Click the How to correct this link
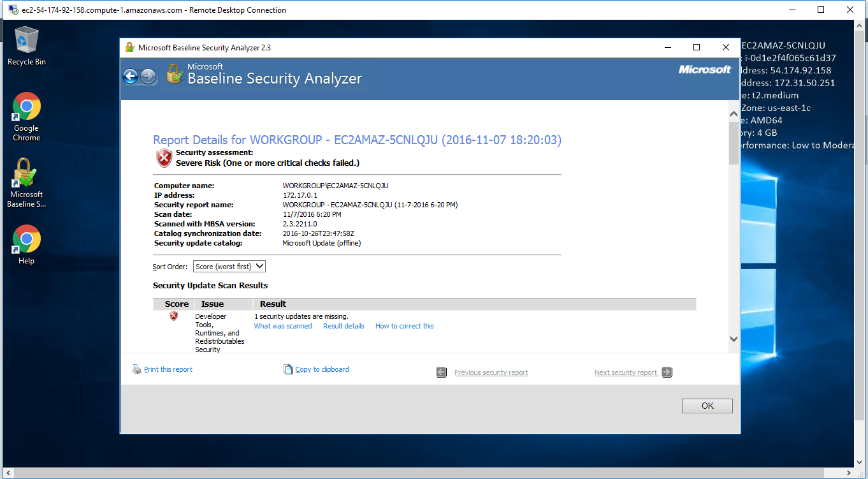Screen dimensions: 868x479 click(x=404, y=326)
